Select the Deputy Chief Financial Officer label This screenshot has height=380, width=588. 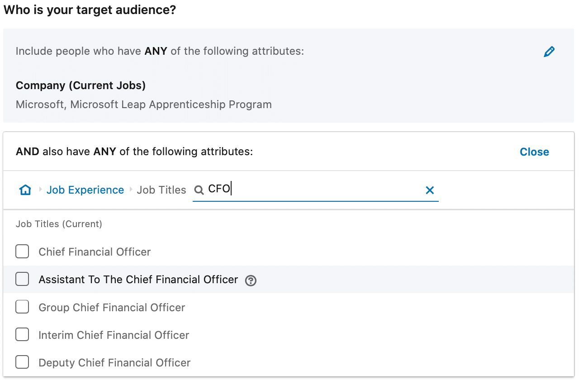coord(115,363)
